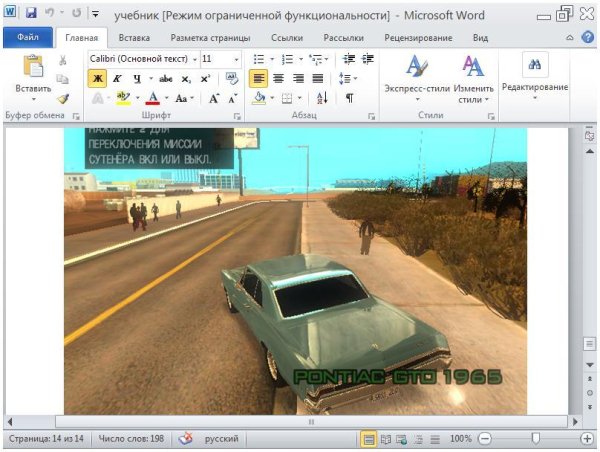Screen dimensions: 600x452
Task: Open the font size 11 dropdown
Action: [x=236, y=60]
